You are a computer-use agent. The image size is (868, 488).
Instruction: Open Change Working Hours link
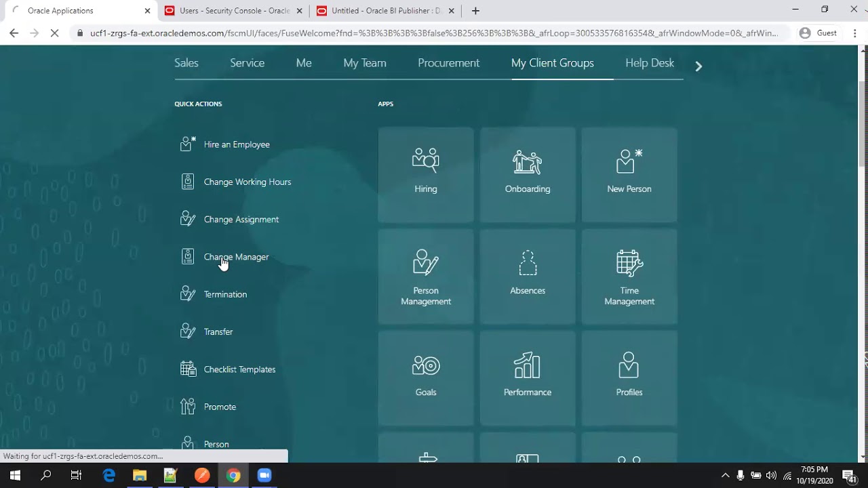coord(248,182)
